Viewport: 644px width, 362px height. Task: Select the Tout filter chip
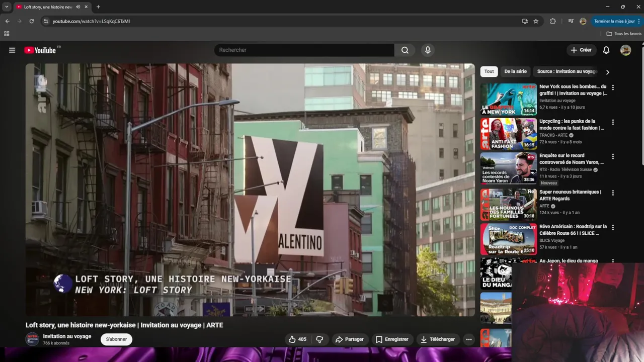[489, 71]
